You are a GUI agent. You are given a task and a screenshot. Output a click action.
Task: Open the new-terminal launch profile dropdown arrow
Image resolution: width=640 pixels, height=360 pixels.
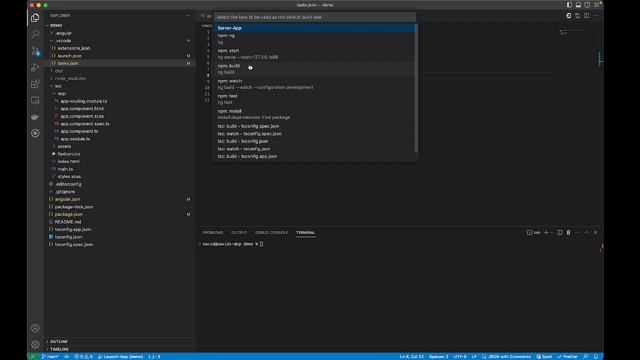(552, 233)
